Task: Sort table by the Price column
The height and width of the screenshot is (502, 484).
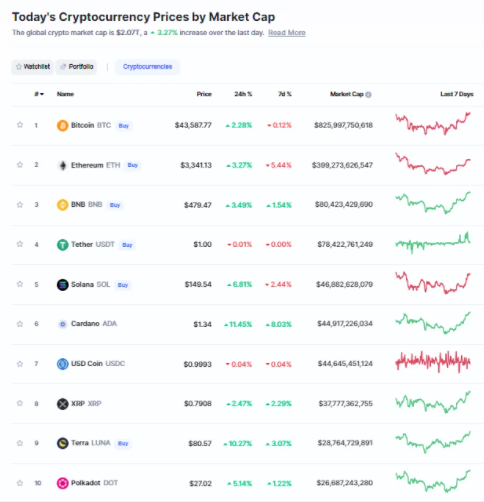Action: click(204, 94)
